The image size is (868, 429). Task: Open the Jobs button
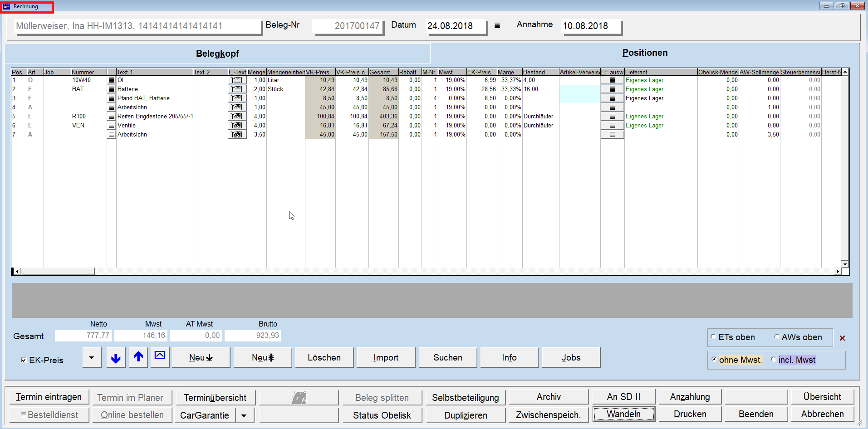coord(571,358)
